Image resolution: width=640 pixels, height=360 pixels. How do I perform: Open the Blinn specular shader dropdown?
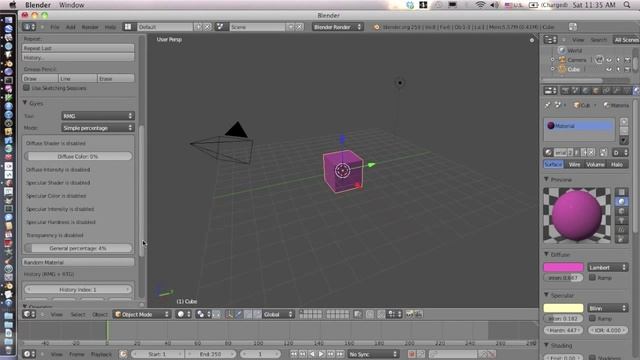[x=607, y=308]
